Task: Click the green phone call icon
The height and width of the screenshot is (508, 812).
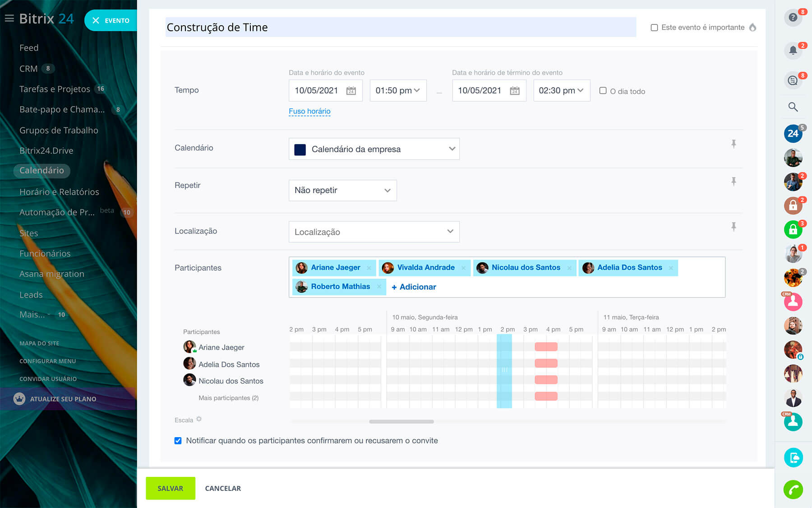Action: tap(793, 489)
